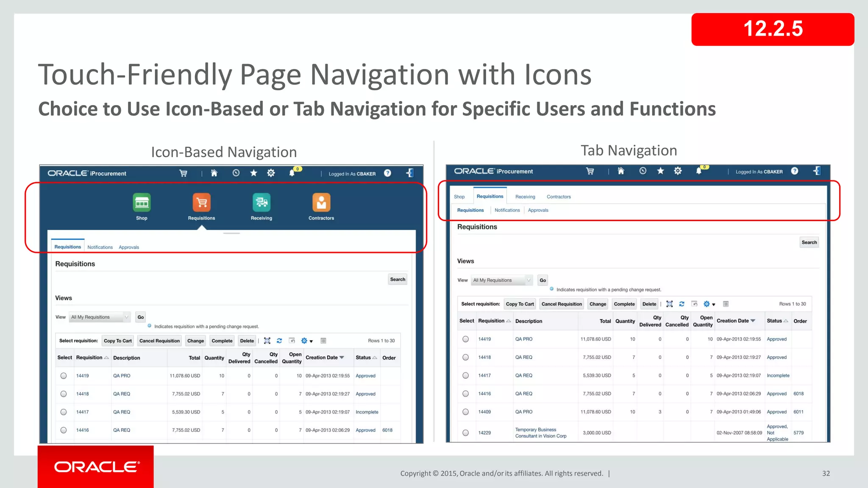Image resolution: width=868 pixels, height=488 pixels.
Task: Select the green Shop icon
Action: pos(142,202)
